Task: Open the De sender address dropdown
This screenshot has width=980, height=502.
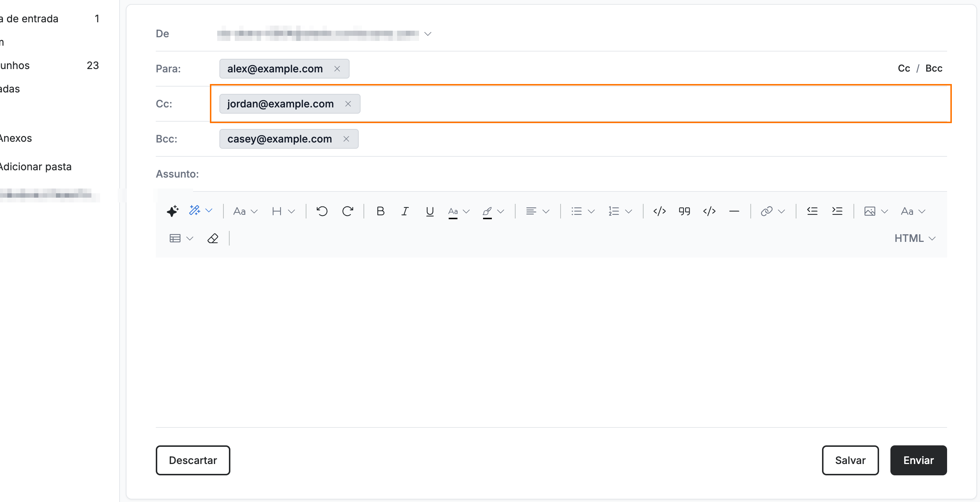Action: coord(427,34)
